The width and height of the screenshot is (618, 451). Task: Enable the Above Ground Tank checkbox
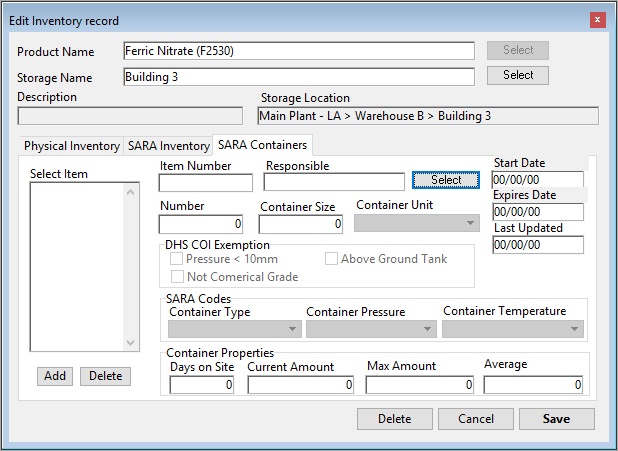click(331, 259)
